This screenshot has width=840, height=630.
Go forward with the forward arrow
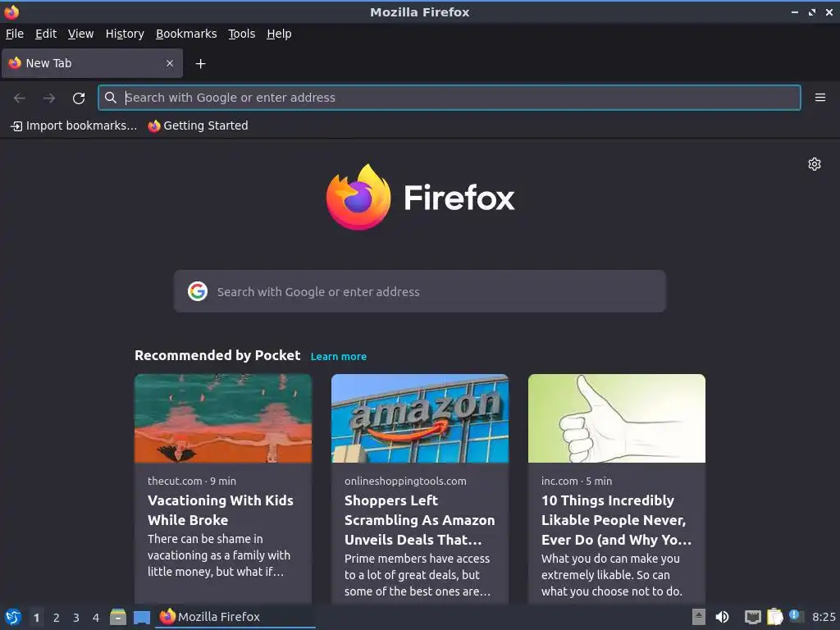[x=48, y=98]
